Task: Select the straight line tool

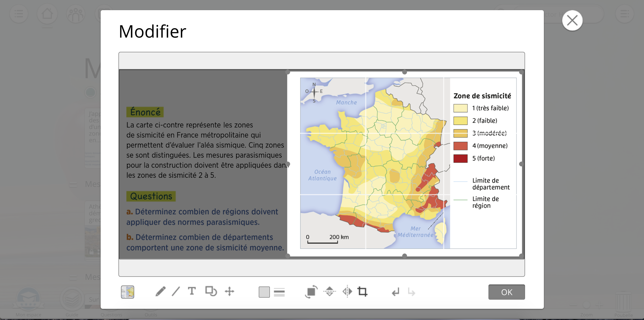Action: click(176, 292)
